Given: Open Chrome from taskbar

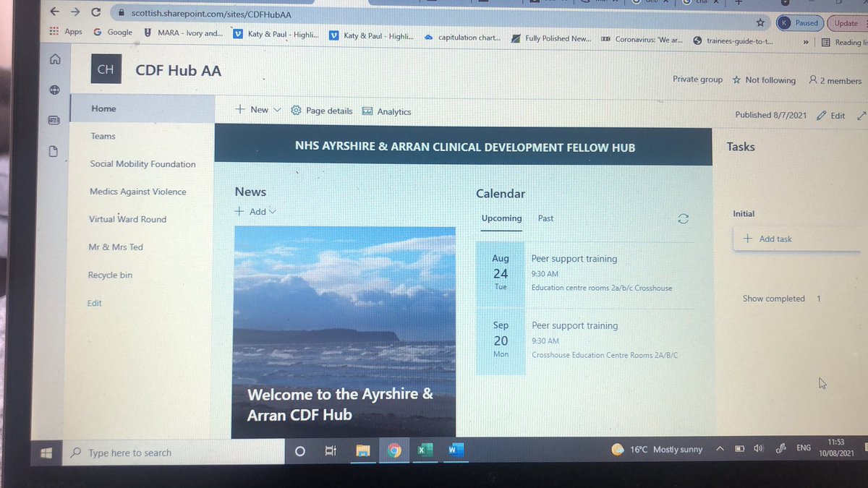Looking at the screenshot, I should click(x=394, y=450).
